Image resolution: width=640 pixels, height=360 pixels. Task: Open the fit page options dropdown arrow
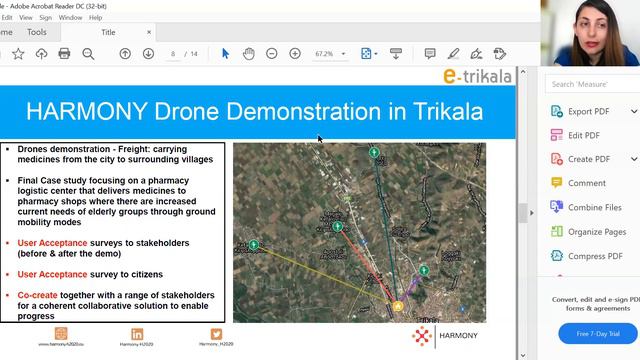pos(376,54)
